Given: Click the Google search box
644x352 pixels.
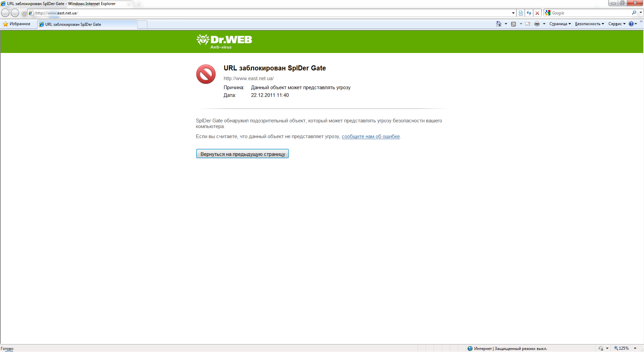Looking at the screenshot, I should [591, 13].
